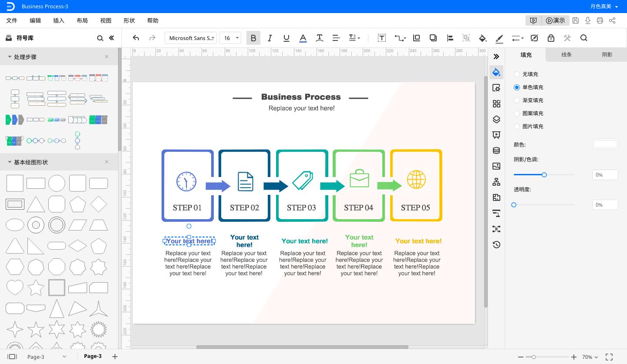Toggle bold text formatting
Screen dimensions: 627x364
tap(253, 38)
